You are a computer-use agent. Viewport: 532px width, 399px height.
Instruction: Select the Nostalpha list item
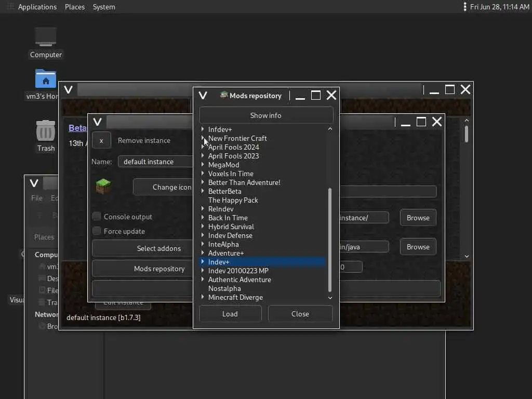coord(224,288)
